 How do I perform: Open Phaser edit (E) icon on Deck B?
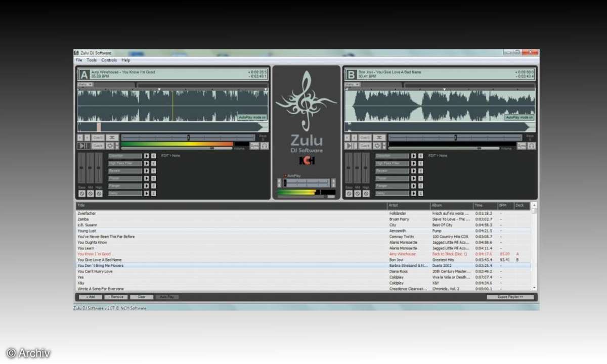(x=420, y=178)
